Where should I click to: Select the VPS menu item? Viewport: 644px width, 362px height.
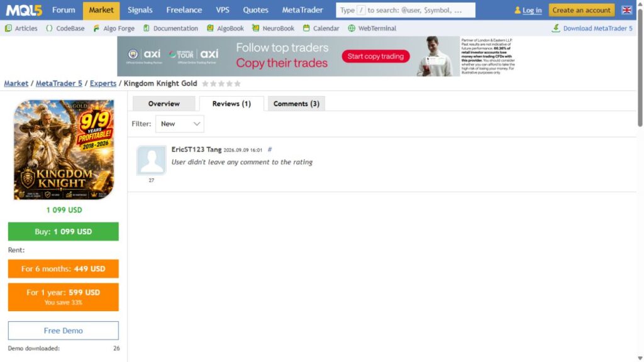click(223, 10)
